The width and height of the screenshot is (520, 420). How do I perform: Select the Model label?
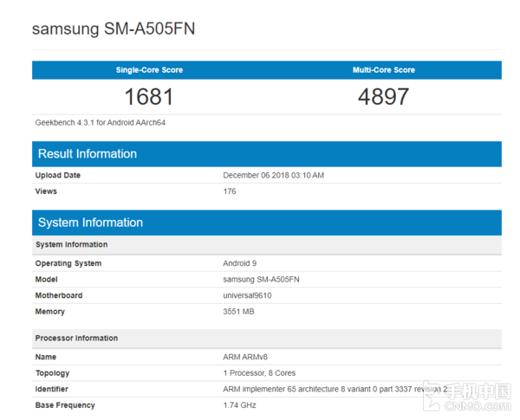[47, 280]
